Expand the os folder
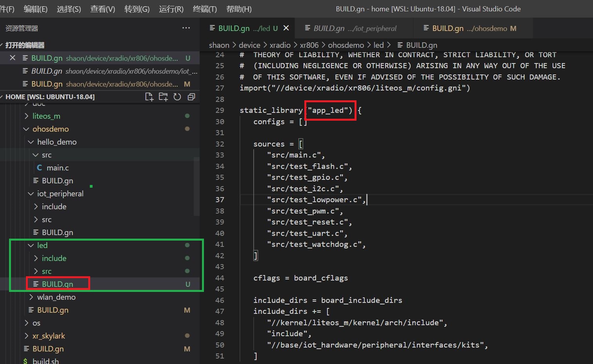This screenshot has height=364, width=593. 26,323
